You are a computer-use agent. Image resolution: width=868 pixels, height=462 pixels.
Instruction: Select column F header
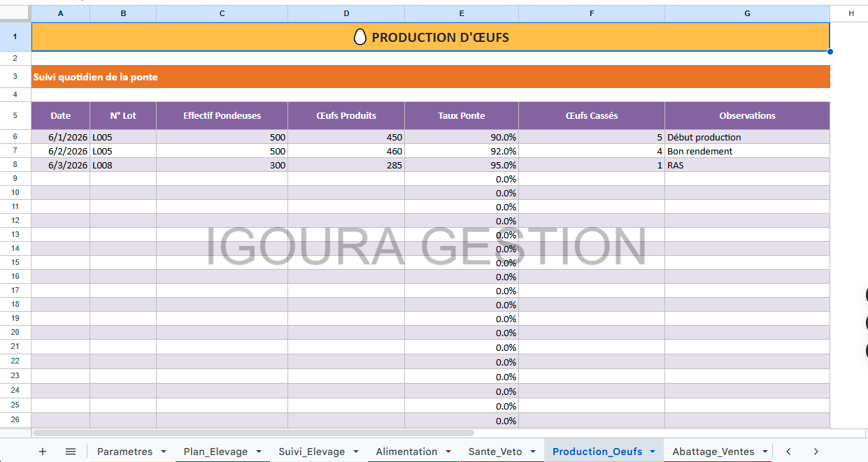point(592,13)
